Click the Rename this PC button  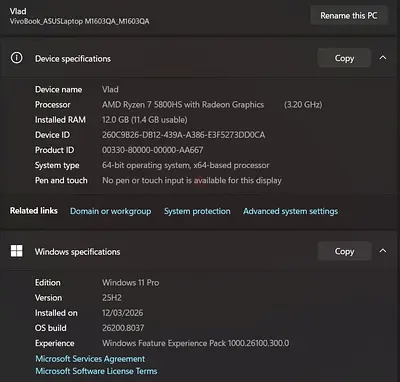click(349, 16)
